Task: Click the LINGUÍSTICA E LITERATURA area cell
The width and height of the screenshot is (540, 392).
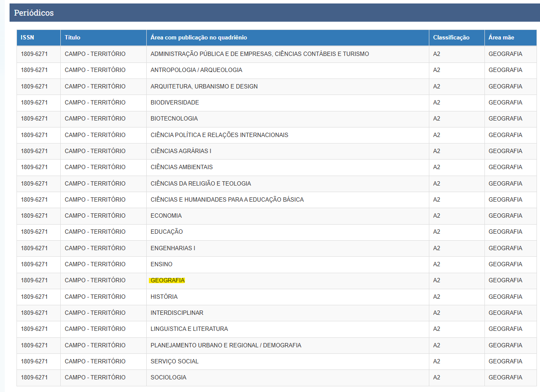Action: coord(189,329)
